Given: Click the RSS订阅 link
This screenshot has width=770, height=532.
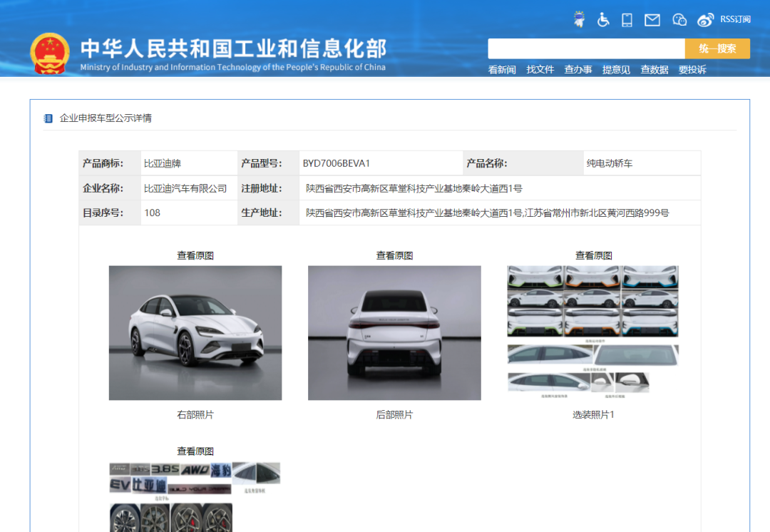Looking at the screenshot, I should (x=735, y=19).
